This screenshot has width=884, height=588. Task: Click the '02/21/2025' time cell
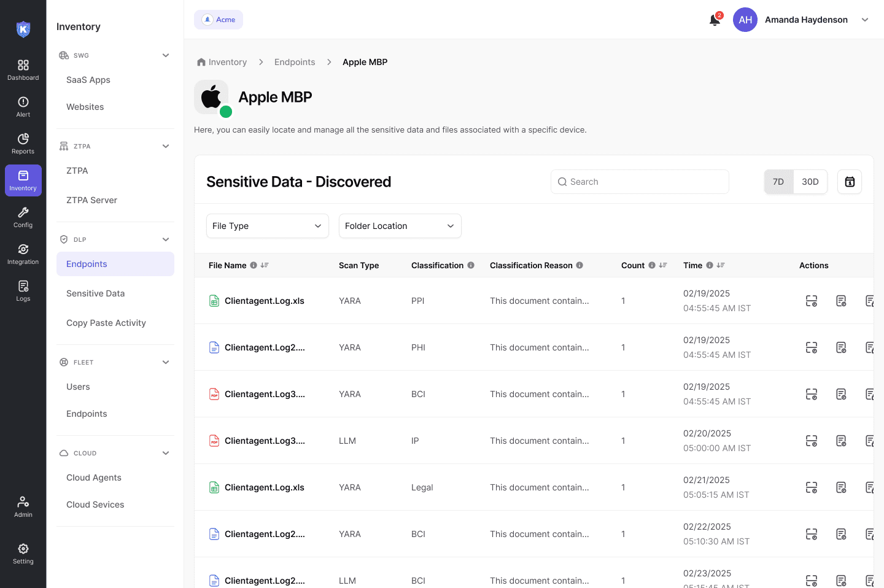tap(707, 480)
